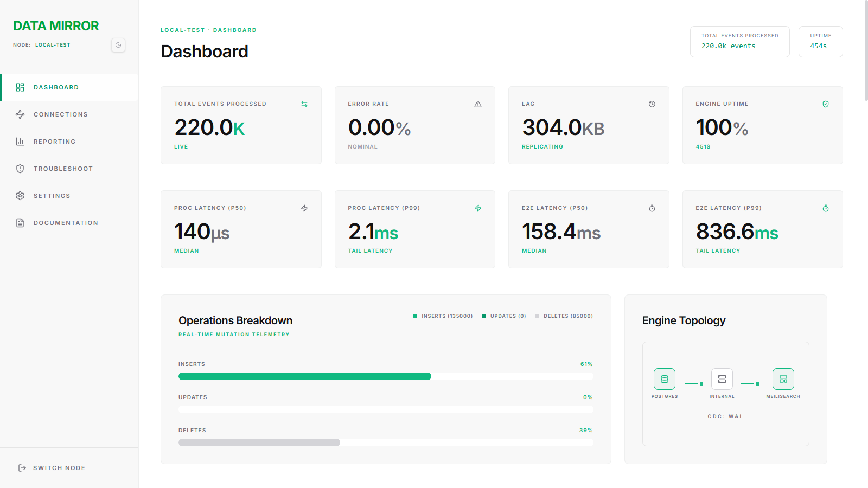
Task: Click the stopwatch icon on E2E Latency (P99) card
Action: coord(826,208)
